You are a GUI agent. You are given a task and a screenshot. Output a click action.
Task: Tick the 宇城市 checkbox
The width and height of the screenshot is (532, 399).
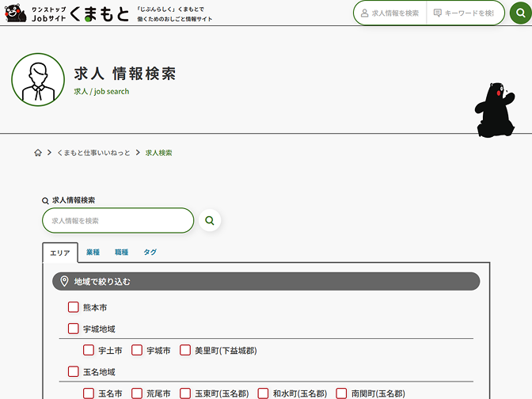[x=137, y=350]
